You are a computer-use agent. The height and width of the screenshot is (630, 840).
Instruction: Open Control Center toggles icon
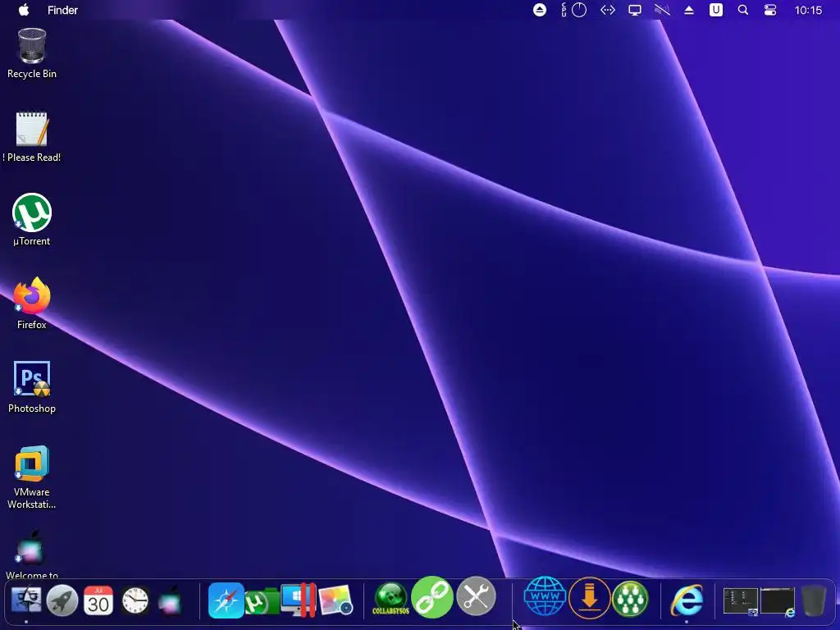tap(769, 10)
